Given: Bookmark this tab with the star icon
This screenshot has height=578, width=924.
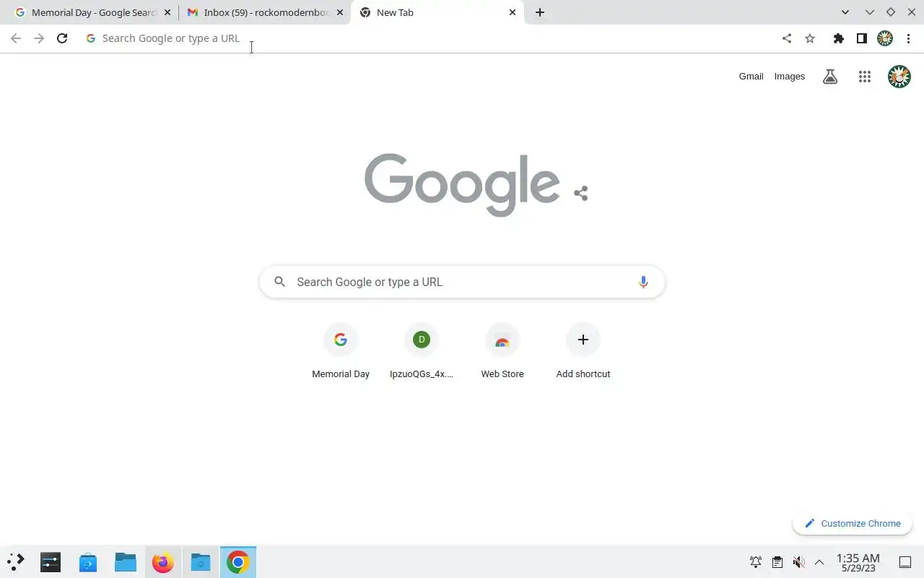Looking at the screenshot, I should click(x=810, y=38).
